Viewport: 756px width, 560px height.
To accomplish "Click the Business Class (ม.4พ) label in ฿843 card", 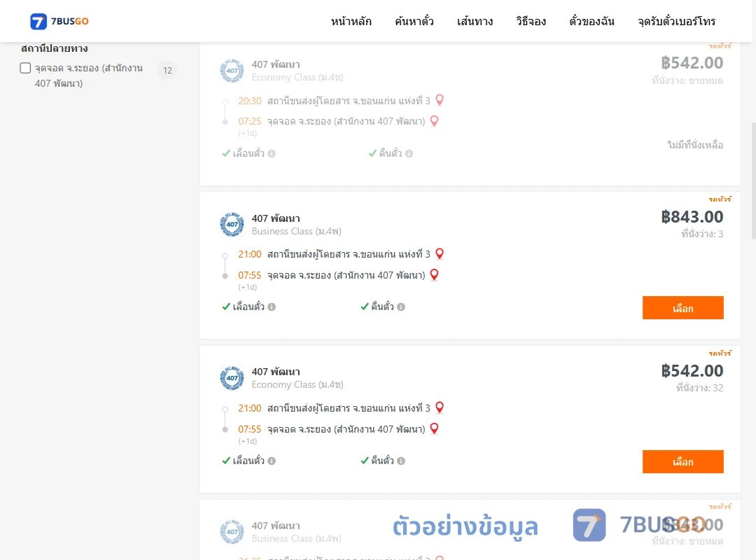I will click(297, 232).
